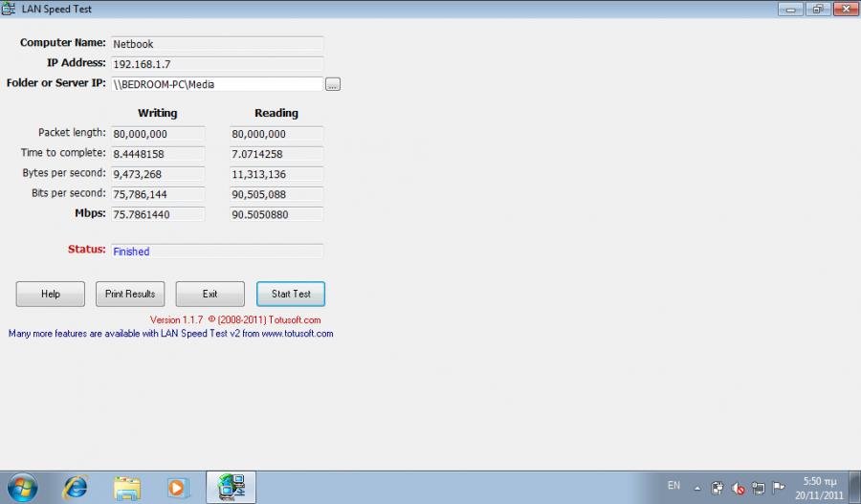Click the power/battery icon in system tray
This screenshot has height=504, width=861.
pyautogui.click(x=717, y=488)
